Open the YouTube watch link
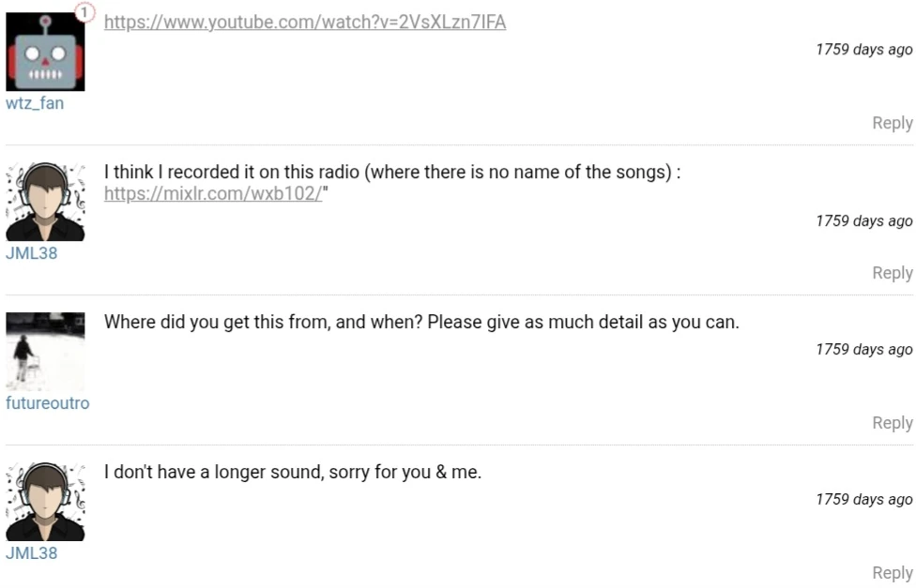The width and height of the screenshot is (916, 588). click(304, 22)
